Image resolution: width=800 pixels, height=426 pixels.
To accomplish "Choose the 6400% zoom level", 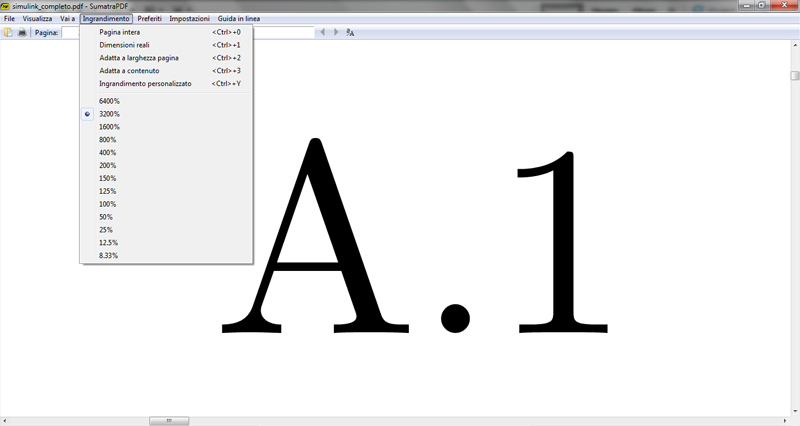I will tap(109, 101).
